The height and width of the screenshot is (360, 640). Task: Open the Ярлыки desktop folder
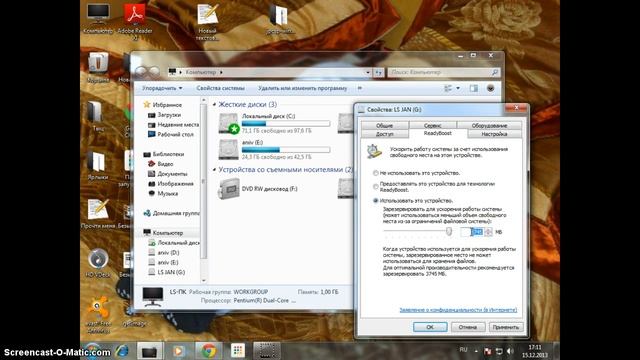click(x=98, y=165)
